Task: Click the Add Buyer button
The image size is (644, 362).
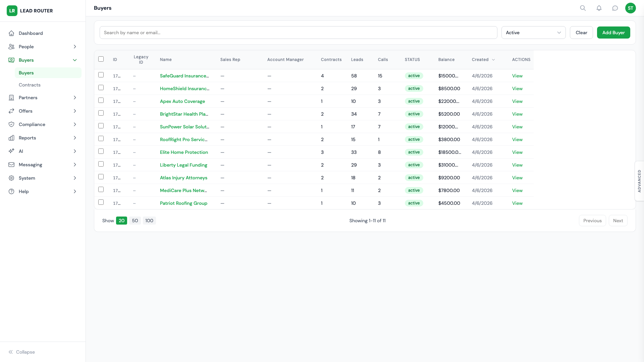Action: 613,33
